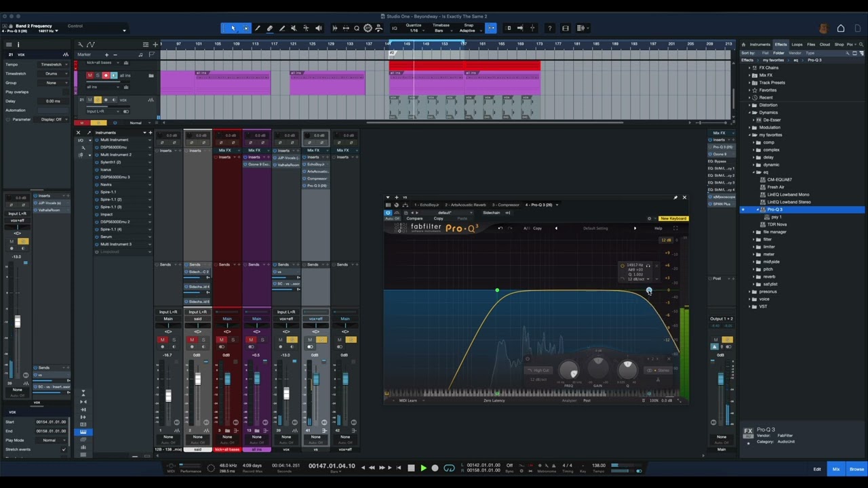Collapse the Dynamics folder
This screenshot has height=488, width=868.
749,113
